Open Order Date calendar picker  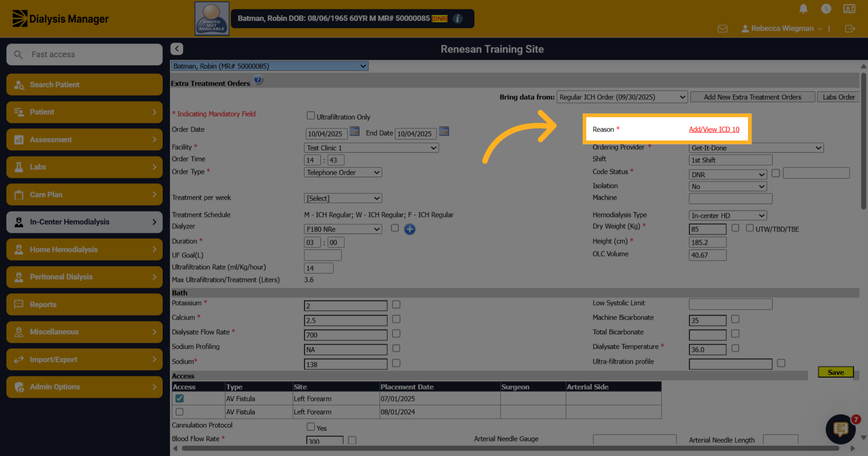pos(354,131)
